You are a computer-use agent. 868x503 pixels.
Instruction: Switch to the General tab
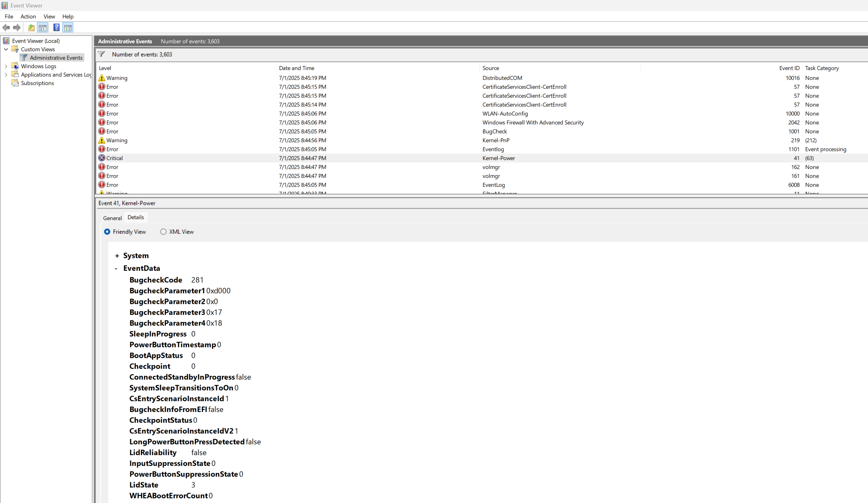pyautogui.click(x=112, y=218)
